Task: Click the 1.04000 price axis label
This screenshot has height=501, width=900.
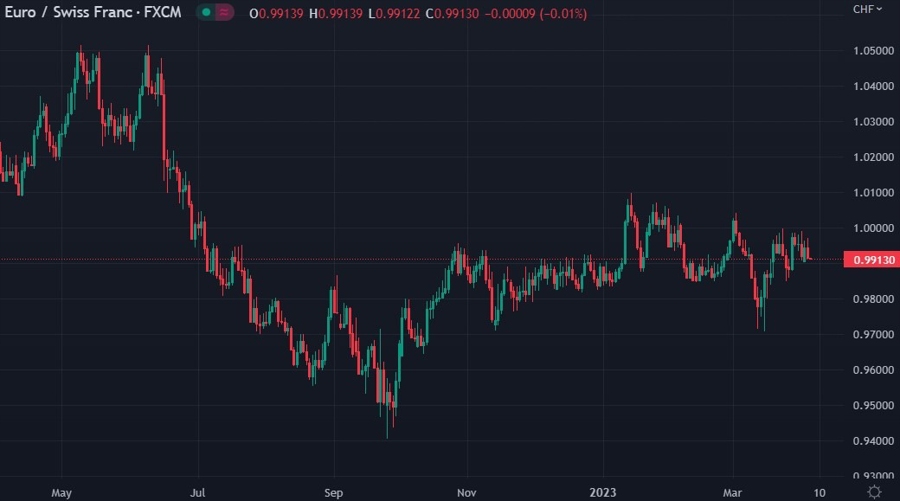Action: (873, 86)
